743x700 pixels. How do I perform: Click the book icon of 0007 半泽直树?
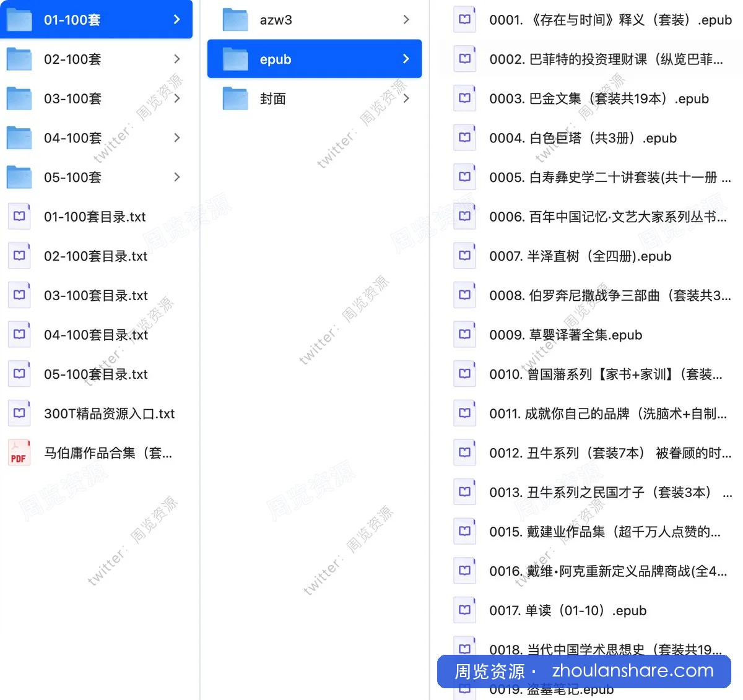pos(465,256)
